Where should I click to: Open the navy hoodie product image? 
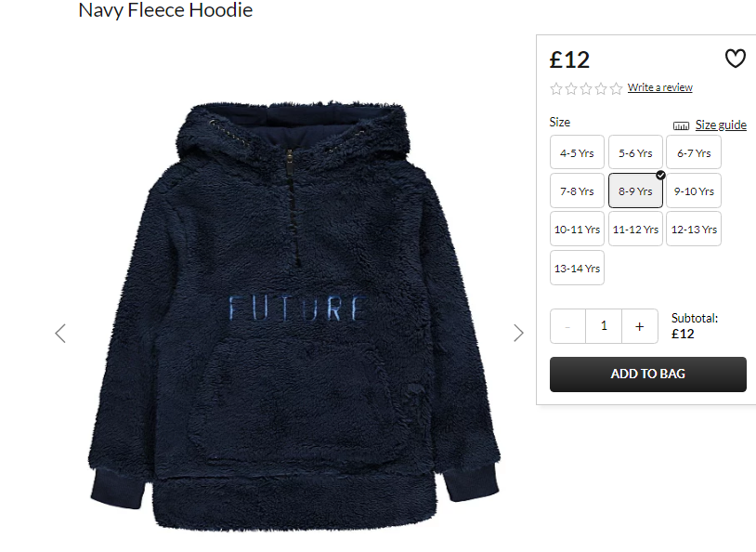[x=294, y=316]
